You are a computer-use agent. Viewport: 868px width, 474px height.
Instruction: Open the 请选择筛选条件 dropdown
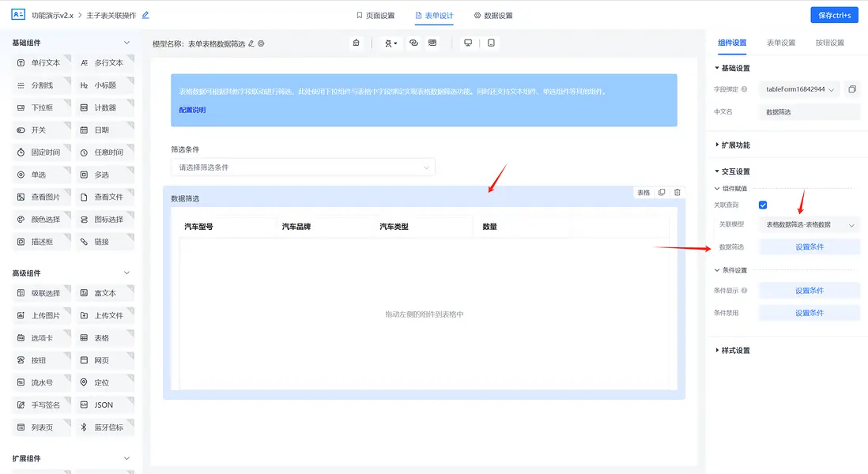click(303, 167)
